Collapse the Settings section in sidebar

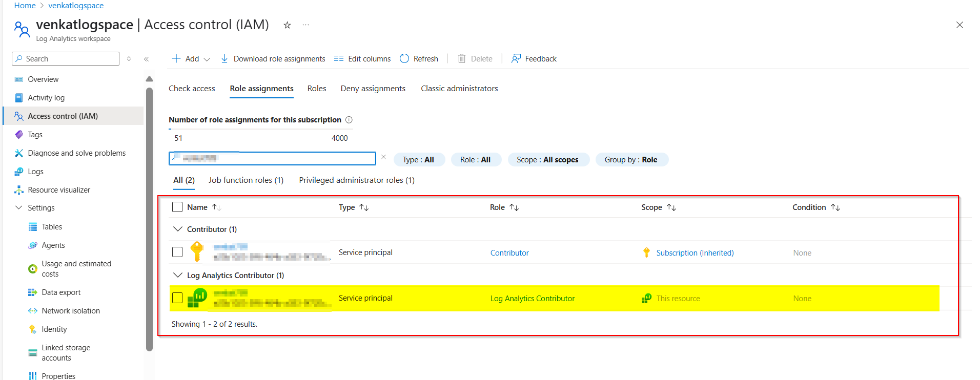pyautogui.click(x=19, y=208)
